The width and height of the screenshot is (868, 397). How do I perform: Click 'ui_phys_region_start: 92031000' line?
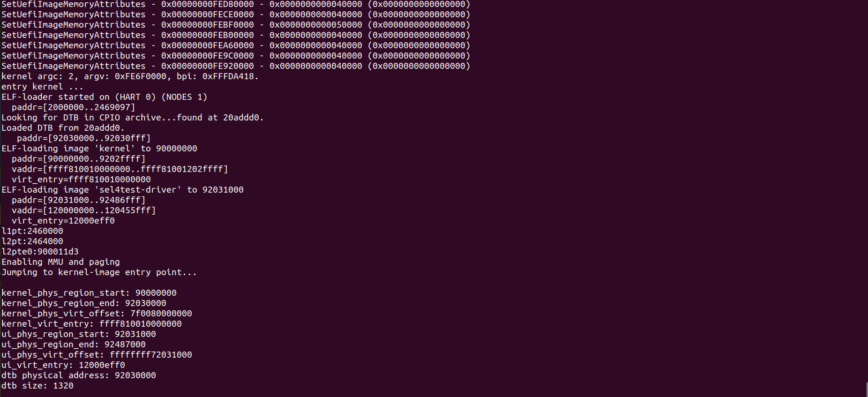click(79, 334)
